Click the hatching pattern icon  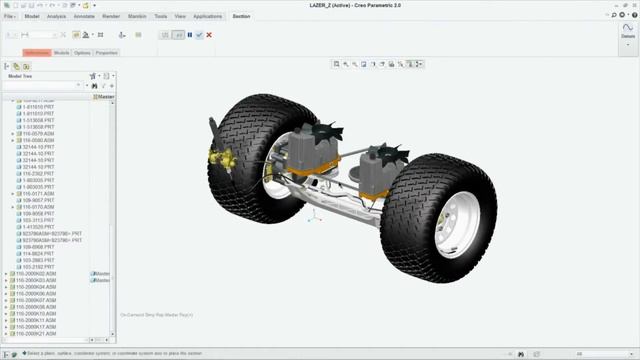(x=100, y=35)
